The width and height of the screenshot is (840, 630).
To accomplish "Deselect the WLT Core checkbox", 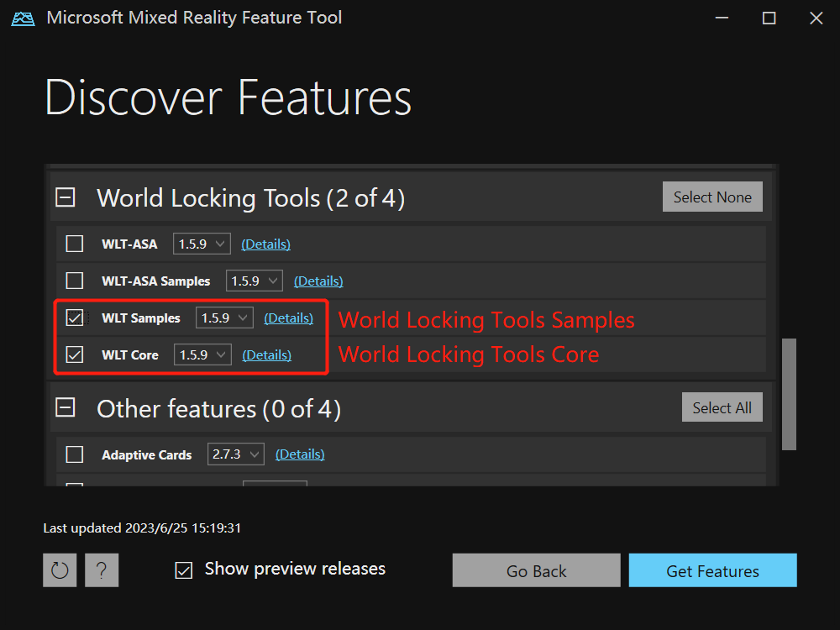I will (75, 354).
